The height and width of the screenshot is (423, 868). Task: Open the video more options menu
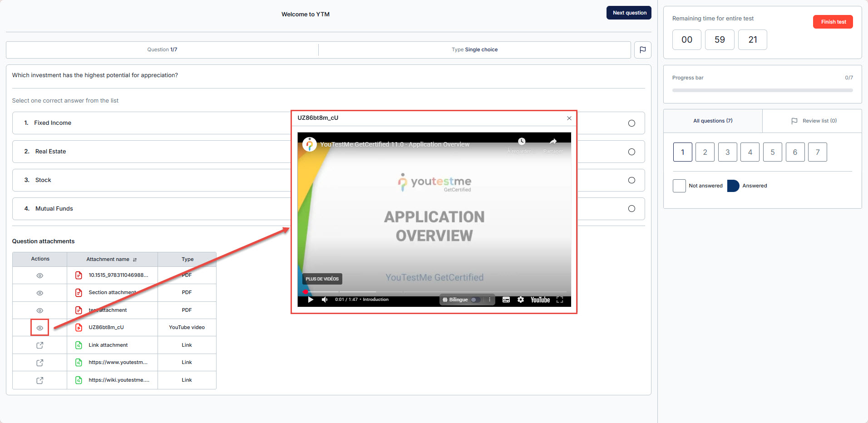(x=489, y=300)
